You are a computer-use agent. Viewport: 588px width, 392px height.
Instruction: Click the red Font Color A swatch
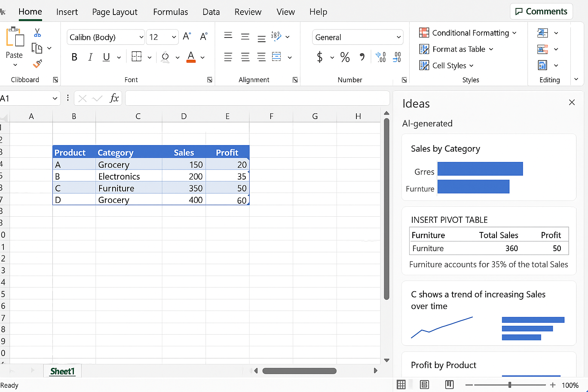click(x=191, y=57)
